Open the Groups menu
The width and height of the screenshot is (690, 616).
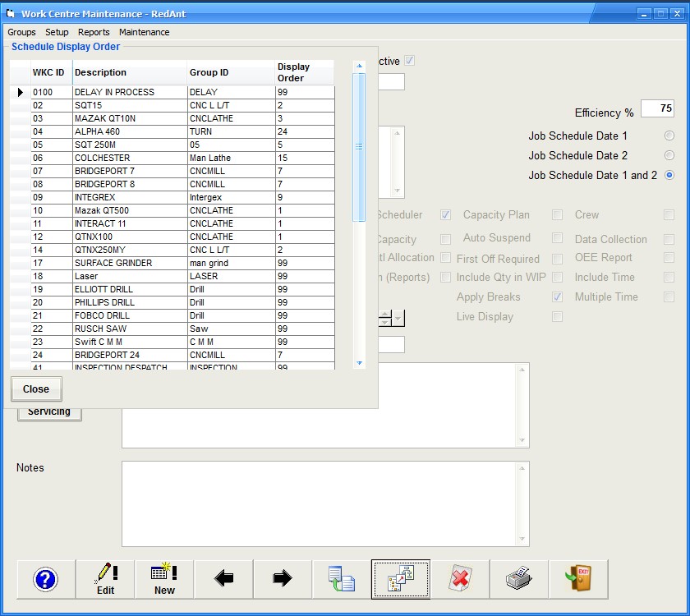click(21, 32)
